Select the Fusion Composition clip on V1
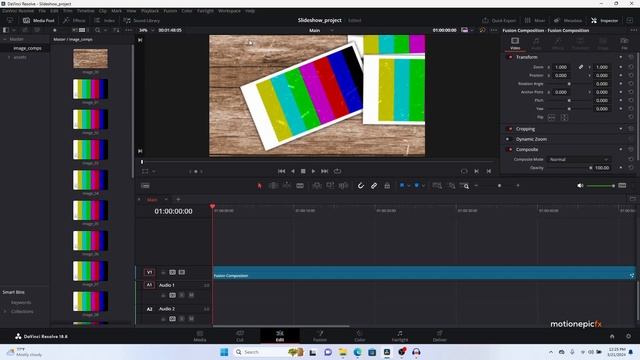Image resolution: width=640 pixels, height=360 pixels. click(x=424, y=273)
